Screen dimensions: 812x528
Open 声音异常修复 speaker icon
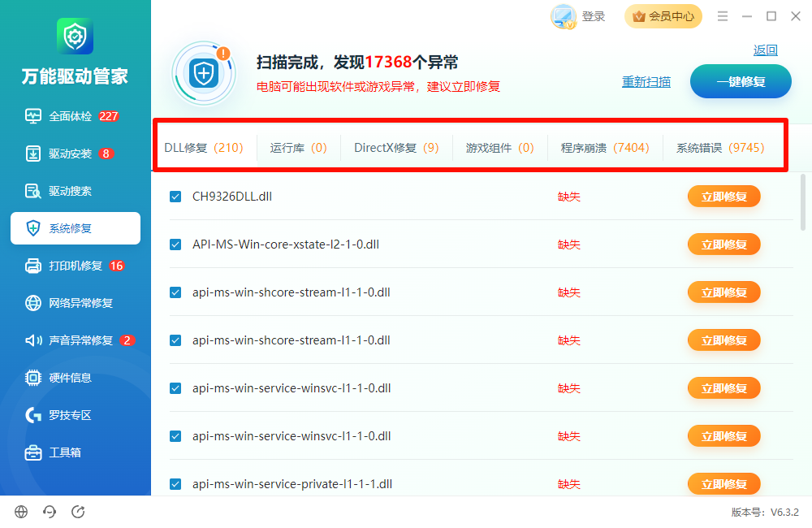tap(33, 340)
